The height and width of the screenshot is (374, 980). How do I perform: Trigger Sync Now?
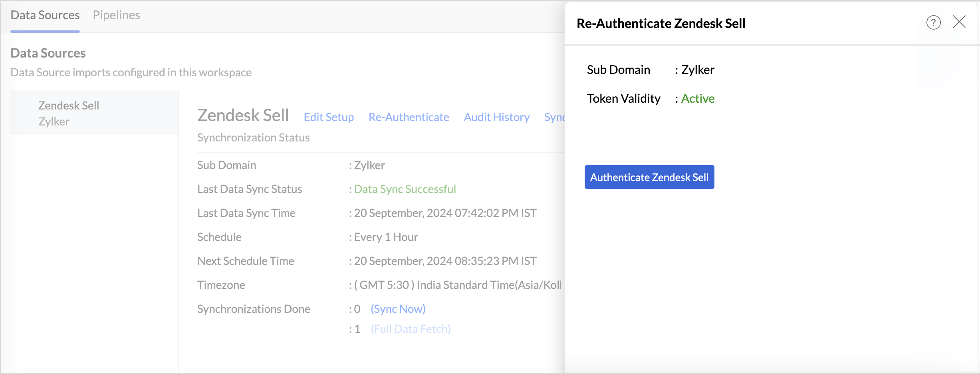398,309
